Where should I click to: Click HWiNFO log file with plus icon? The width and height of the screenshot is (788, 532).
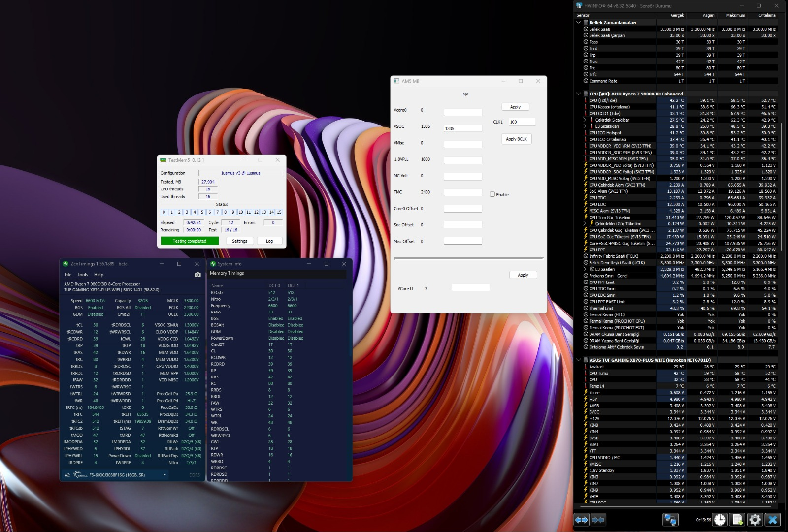point(737,520)
